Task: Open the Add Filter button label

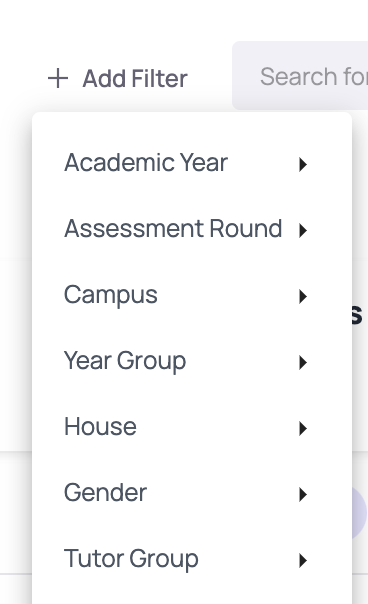Action: (x=135, y=79)
